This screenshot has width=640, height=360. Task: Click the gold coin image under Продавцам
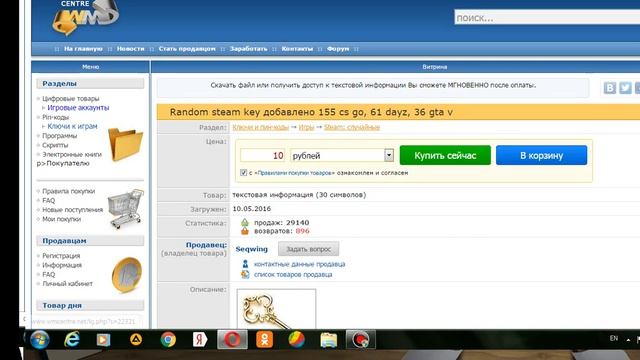[127, 274]
